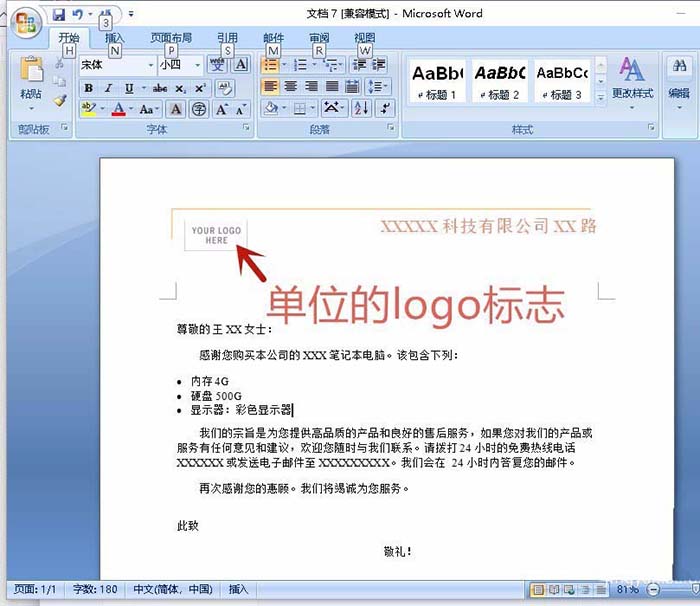
Task: Justify the paragraph
Action: click(332, 86)
